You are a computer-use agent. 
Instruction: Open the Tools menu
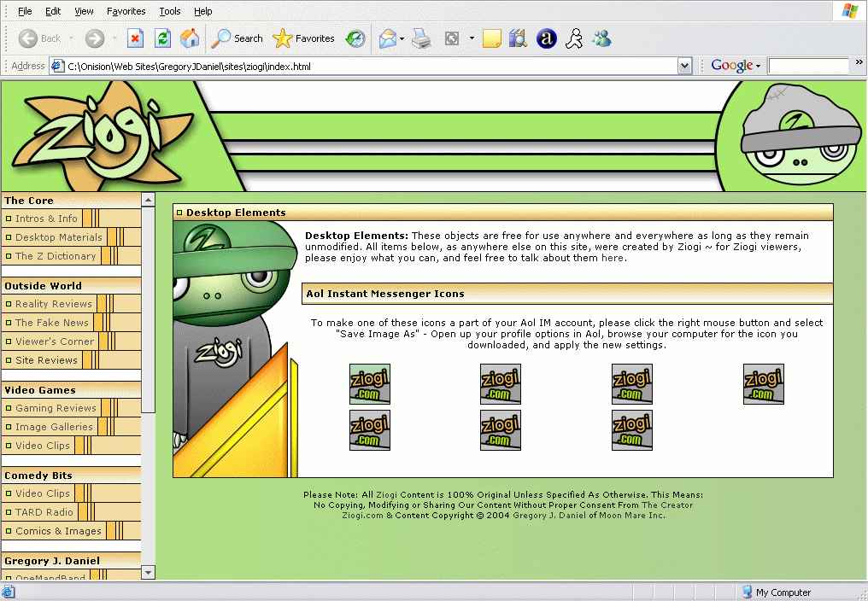[170, 11]
